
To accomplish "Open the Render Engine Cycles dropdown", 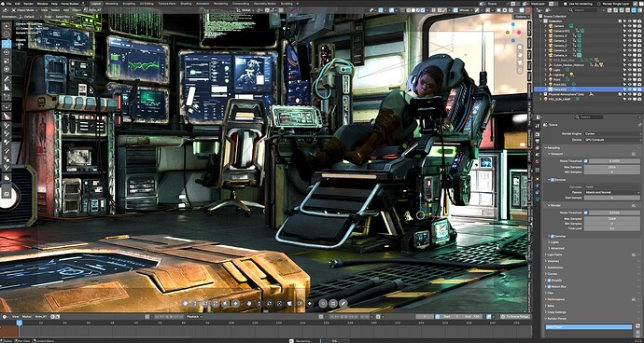I will coord(612,134).
